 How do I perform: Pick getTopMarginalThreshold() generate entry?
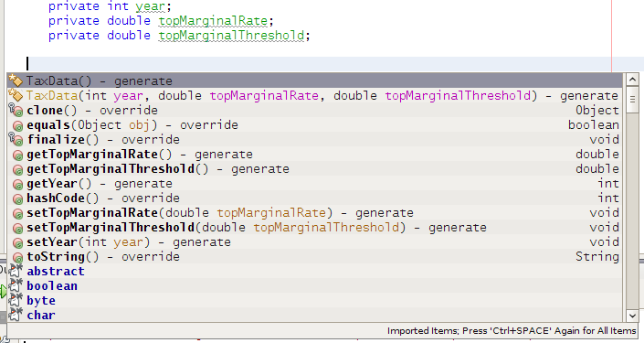(x=314, y=169)
